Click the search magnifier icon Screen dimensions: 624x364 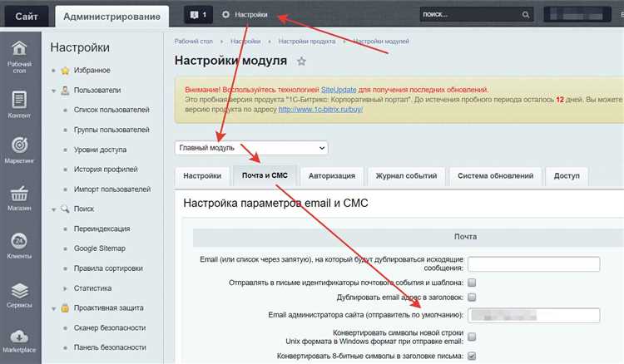[x=526, y=15]
